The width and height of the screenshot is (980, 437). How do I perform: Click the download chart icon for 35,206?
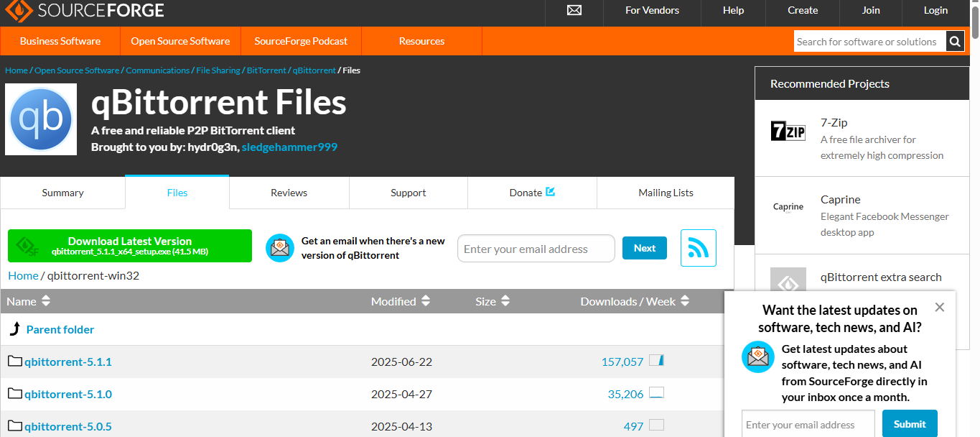pos(656,392)
